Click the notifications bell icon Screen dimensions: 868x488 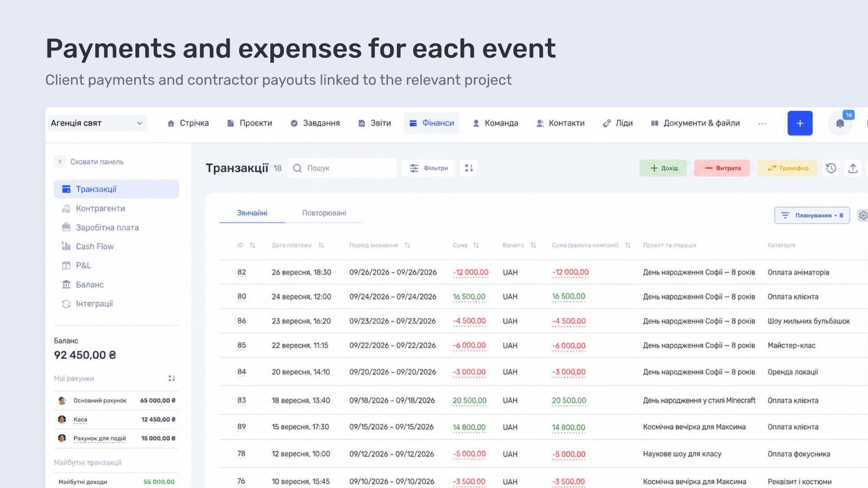click(x=840, y=123)
